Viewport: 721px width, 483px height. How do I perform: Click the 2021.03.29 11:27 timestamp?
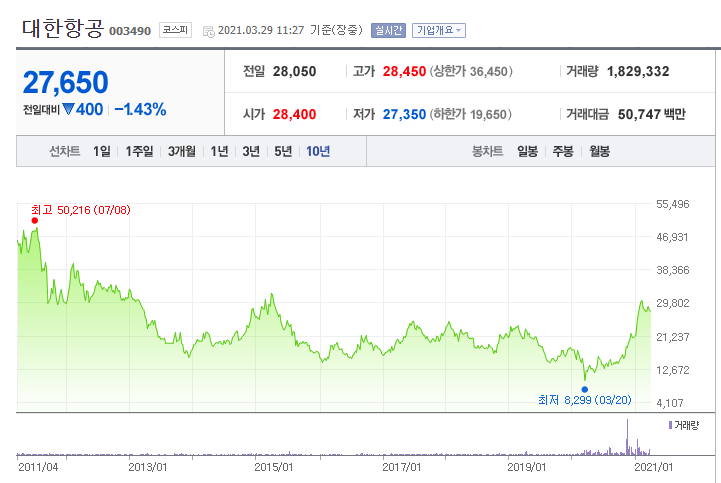coord(261,30)
